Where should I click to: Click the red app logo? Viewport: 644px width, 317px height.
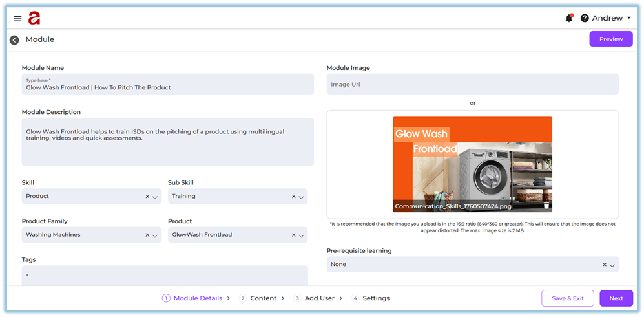coord(34,18)
